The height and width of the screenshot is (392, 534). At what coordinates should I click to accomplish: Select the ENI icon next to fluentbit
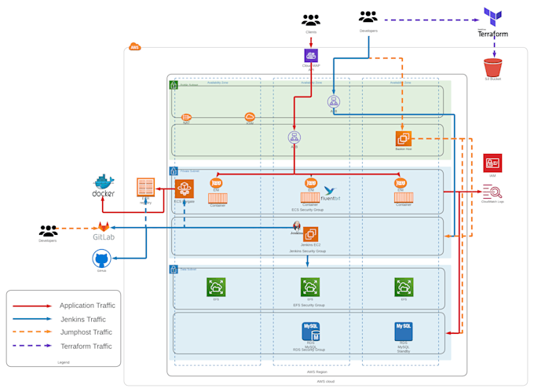click(311, 183)
